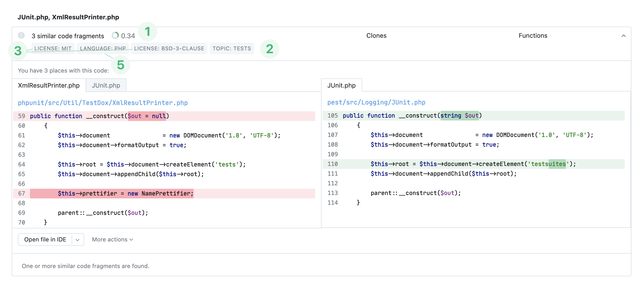Click the LICENSE: MIT tag
The image size is (644, 285).
point(53,48)
